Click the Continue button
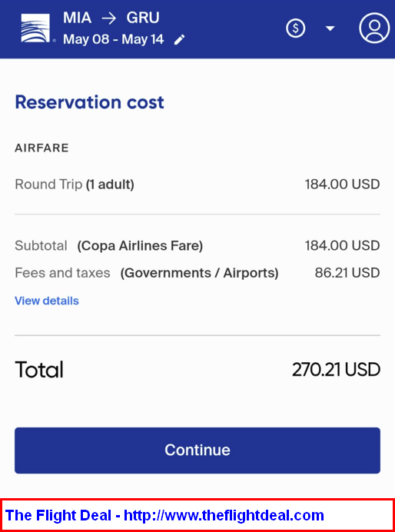This screenshot has height=532, width=395. [x=197, y=451]
